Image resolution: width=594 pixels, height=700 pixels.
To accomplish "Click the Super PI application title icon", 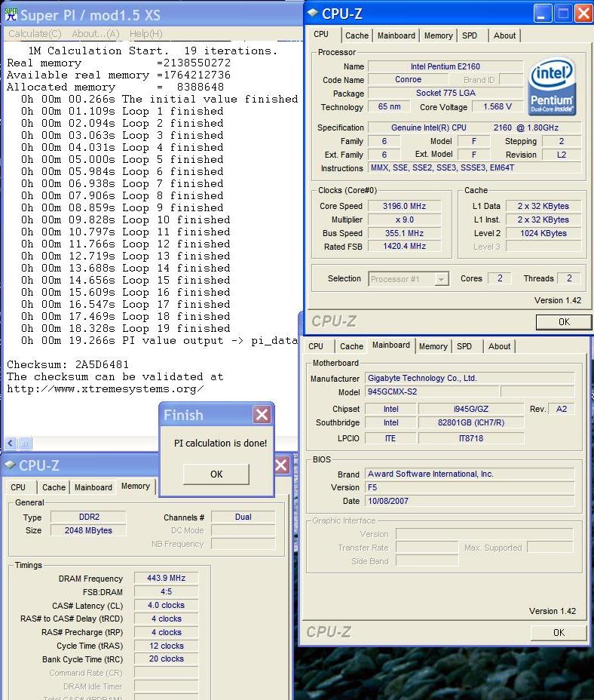I will (11, 14).
